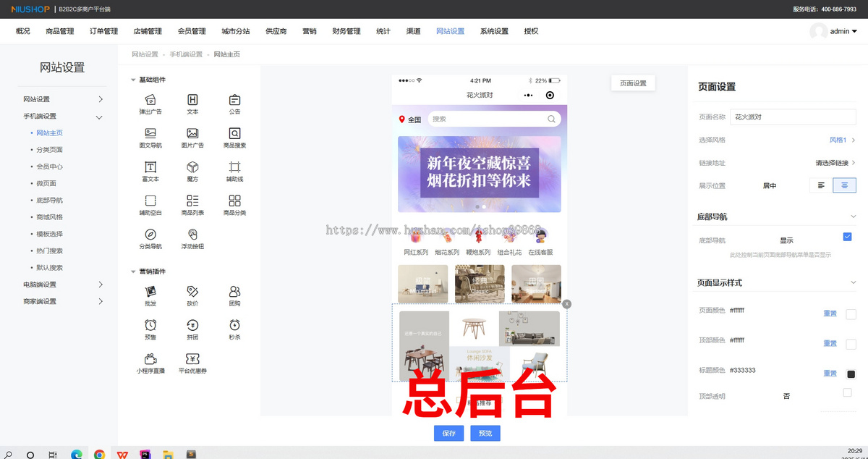
Task: Open the 商品管理 top menu
Action: (60, 31)
